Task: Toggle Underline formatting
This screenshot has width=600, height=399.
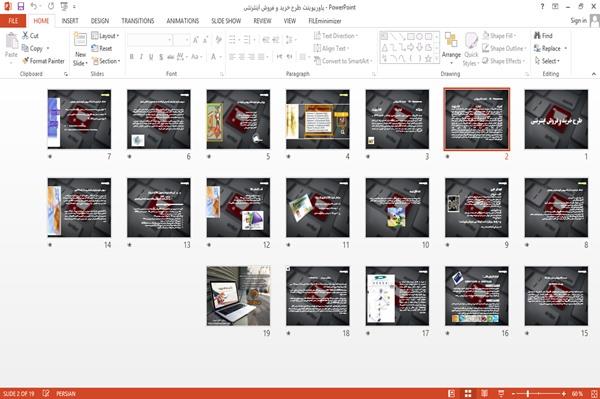Action: click(x=151, y=57)
